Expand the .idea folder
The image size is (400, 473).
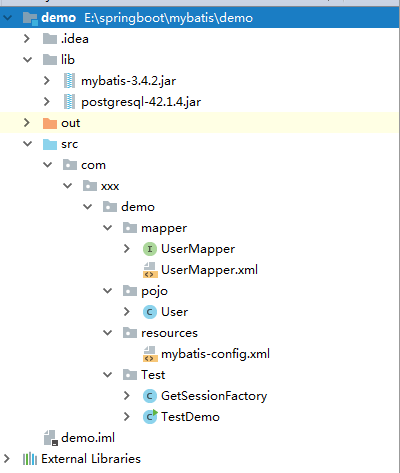(x=27, y=39)
